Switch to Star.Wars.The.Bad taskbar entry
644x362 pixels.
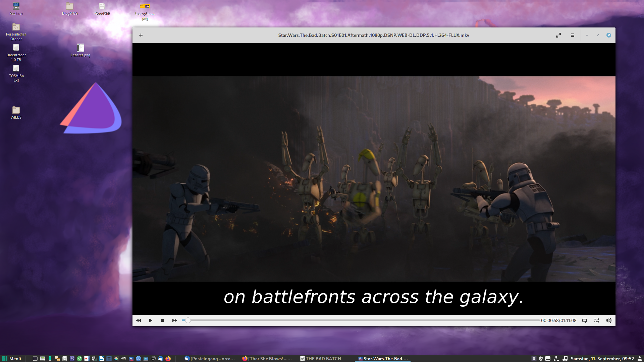(x=383, y=359)
